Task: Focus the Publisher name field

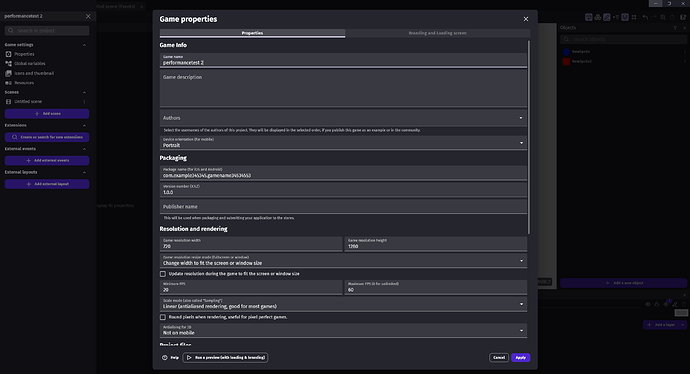Action: 343,206
